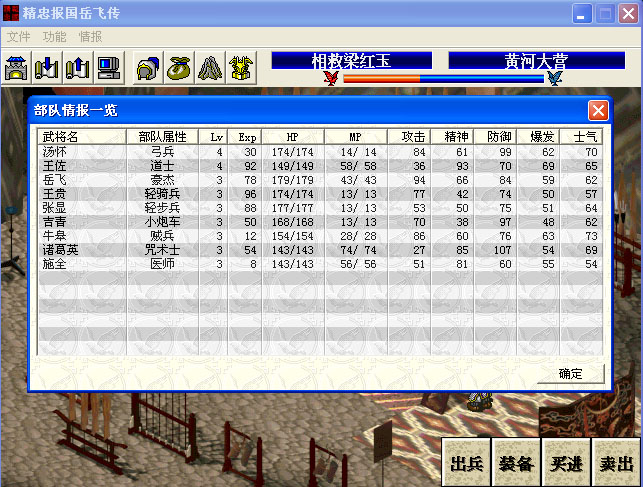The image size is (643, 487).
Task: Sort by 部队属性 column header
Action: (162, 137)
